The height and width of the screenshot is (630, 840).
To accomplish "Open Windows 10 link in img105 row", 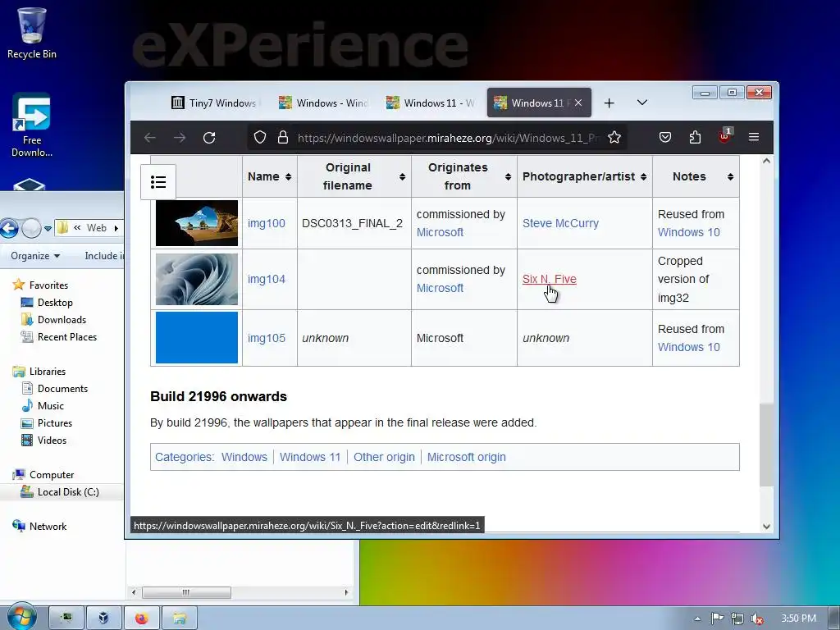I will coord(689,347).
